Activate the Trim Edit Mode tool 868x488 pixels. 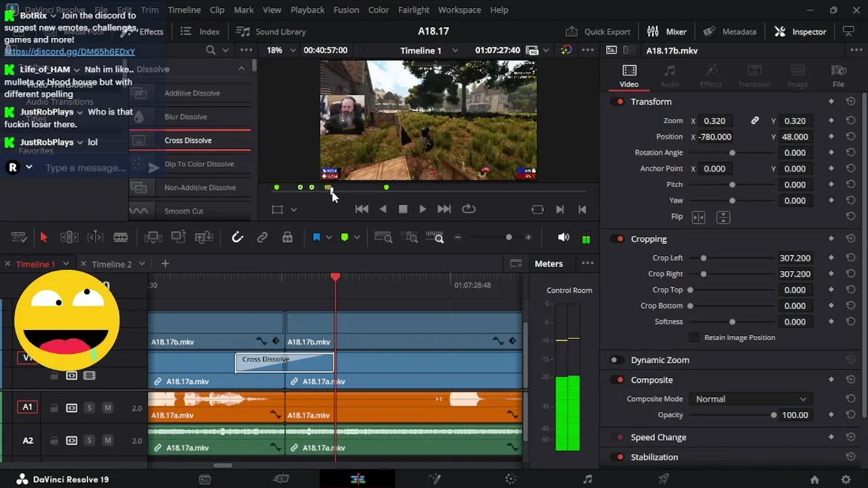[x=69, y=237]
